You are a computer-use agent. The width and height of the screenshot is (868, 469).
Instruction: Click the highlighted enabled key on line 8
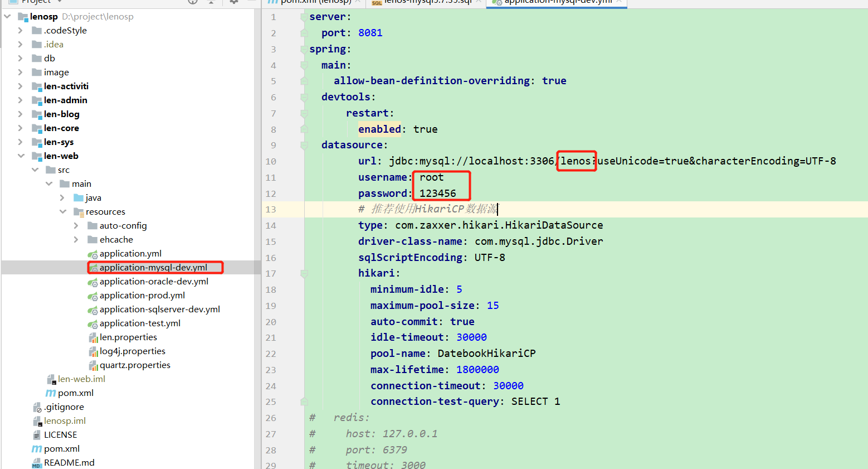pyautogui.click(x=379, y=129)
